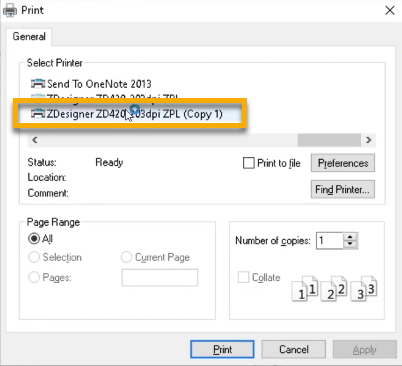This screenshot has height=366, width=402.
Task: Close the Print dialog window
Action: tap(390, 10)
